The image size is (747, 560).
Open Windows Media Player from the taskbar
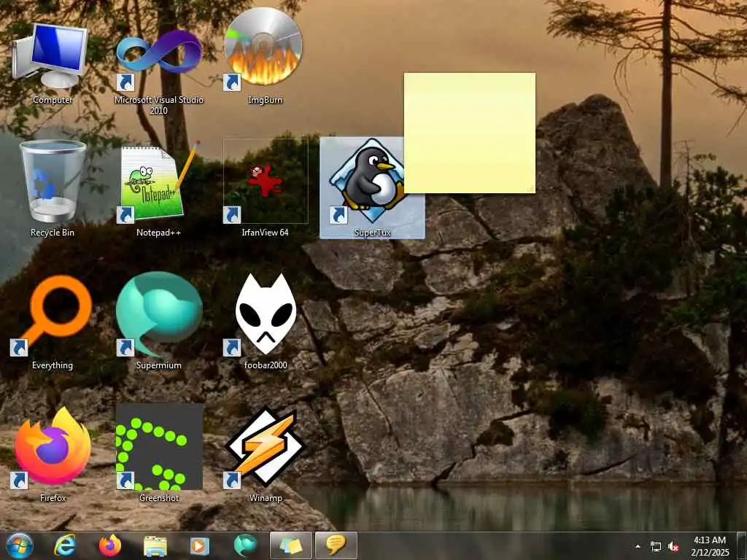pyautogui.click(x=200, y=546)
